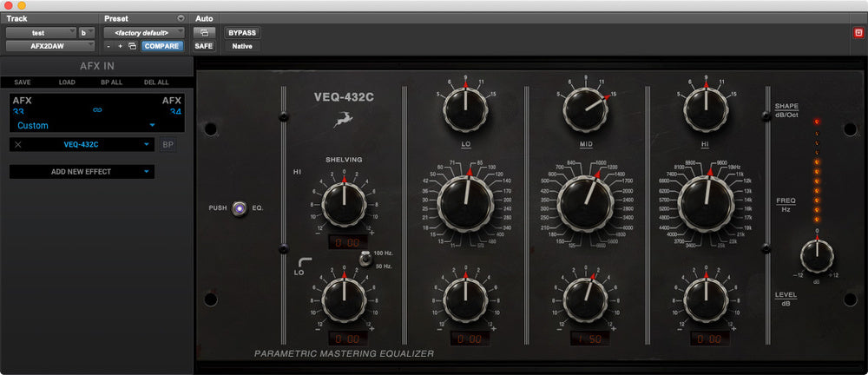The height and width of the screenshot is (375, 868).
Task: Click the AFX channel link icon
Action: tap(97, 110)
